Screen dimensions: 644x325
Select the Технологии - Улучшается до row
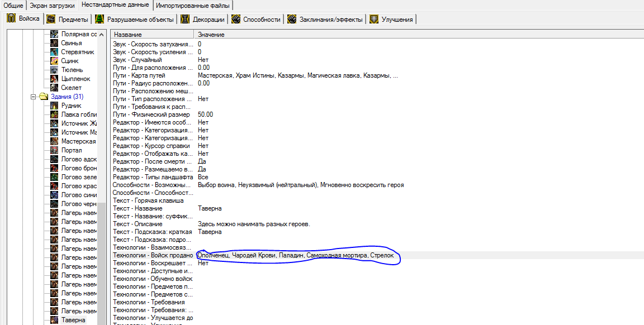377,318
